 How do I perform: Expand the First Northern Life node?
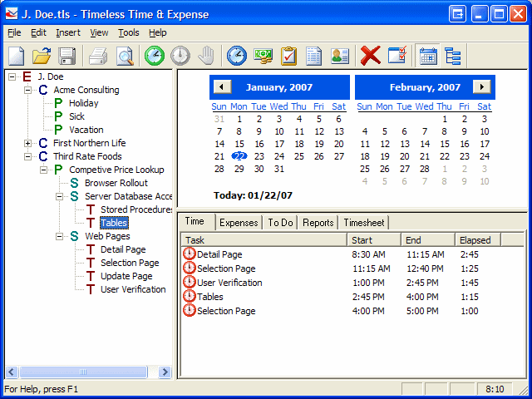coord(28,143)
